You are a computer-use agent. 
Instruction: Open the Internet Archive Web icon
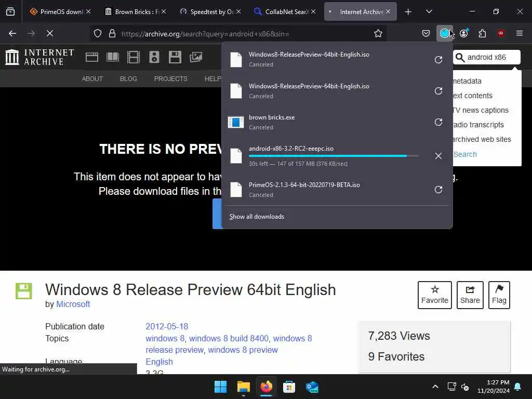pos(91,57)
